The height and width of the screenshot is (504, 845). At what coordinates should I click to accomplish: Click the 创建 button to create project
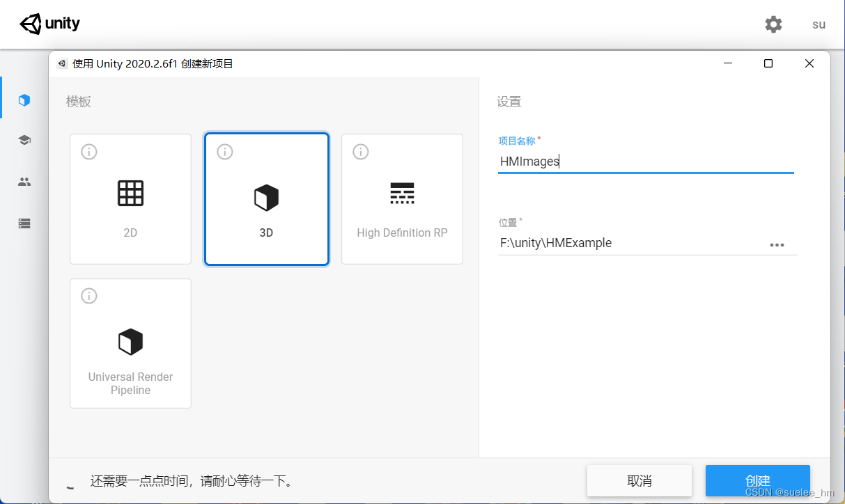[758, 480]
